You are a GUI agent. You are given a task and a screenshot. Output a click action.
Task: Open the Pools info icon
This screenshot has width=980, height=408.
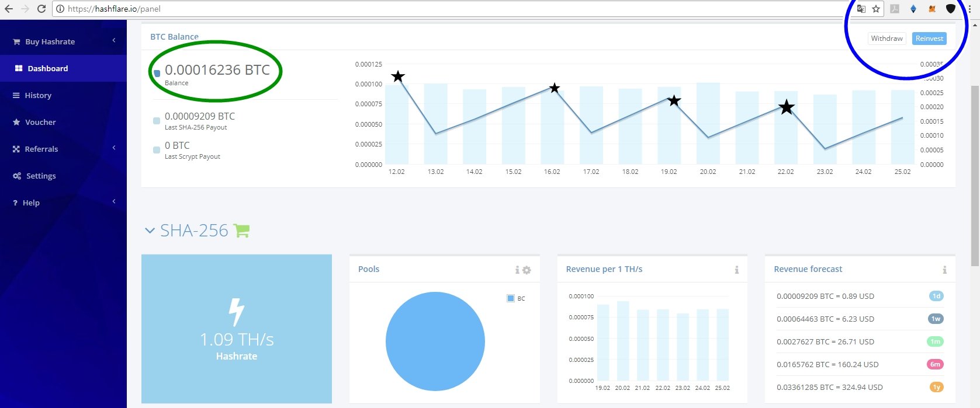517,270
